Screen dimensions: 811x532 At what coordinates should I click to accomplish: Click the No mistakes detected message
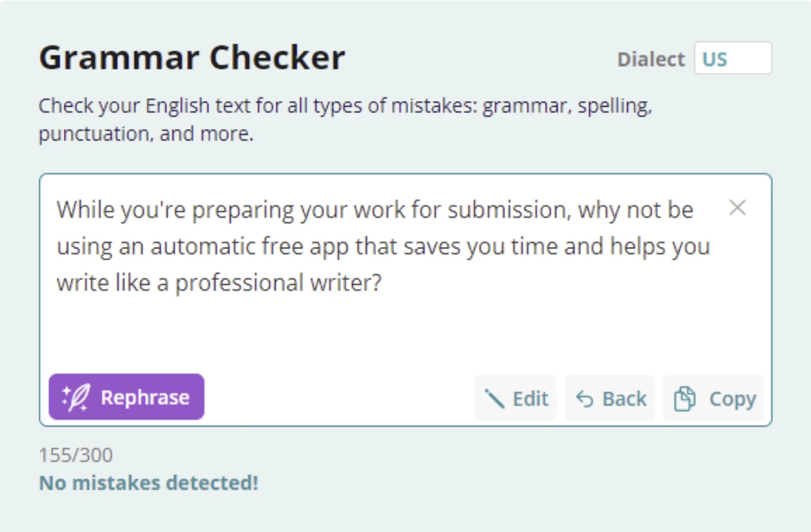(x=148, y=483)
